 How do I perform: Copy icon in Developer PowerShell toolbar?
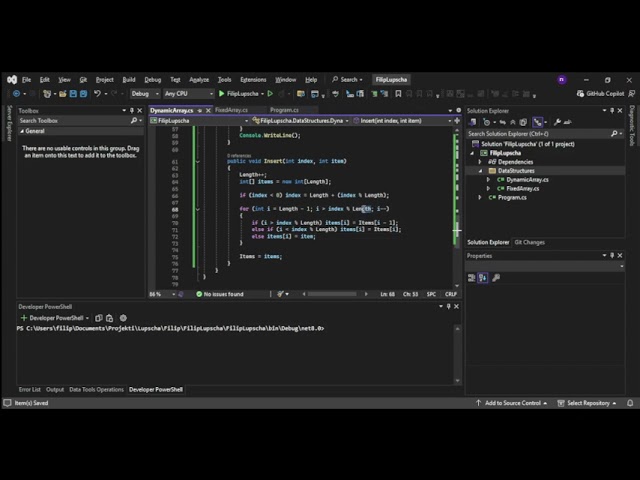click(x=98, y=318)
